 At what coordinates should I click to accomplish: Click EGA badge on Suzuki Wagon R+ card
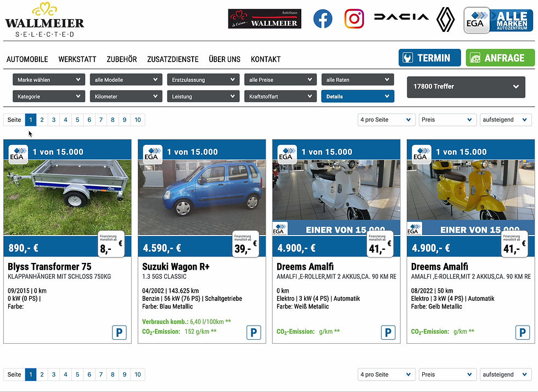(x=153, y=154)
